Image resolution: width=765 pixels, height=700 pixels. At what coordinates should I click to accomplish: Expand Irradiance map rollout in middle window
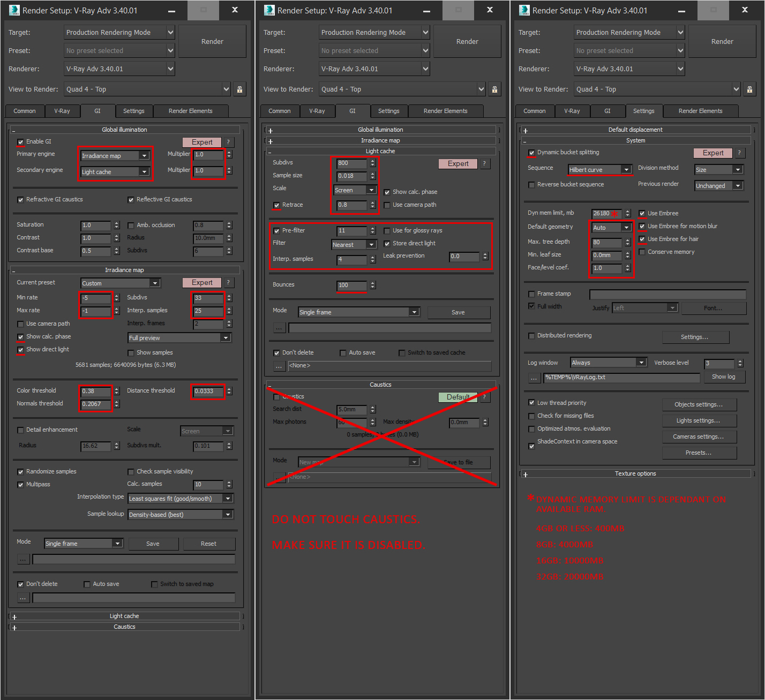click(x=380, y=140)
